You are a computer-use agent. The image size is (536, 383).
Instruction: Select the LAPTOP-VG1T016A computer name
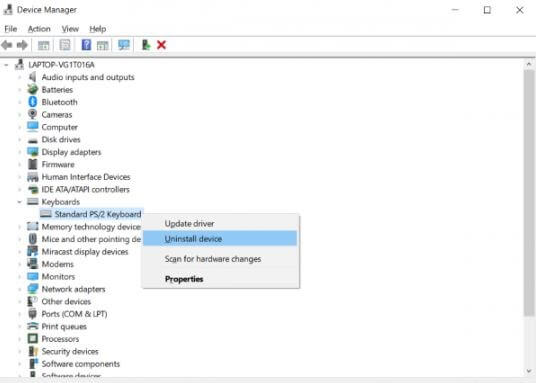tap(62, 65)
